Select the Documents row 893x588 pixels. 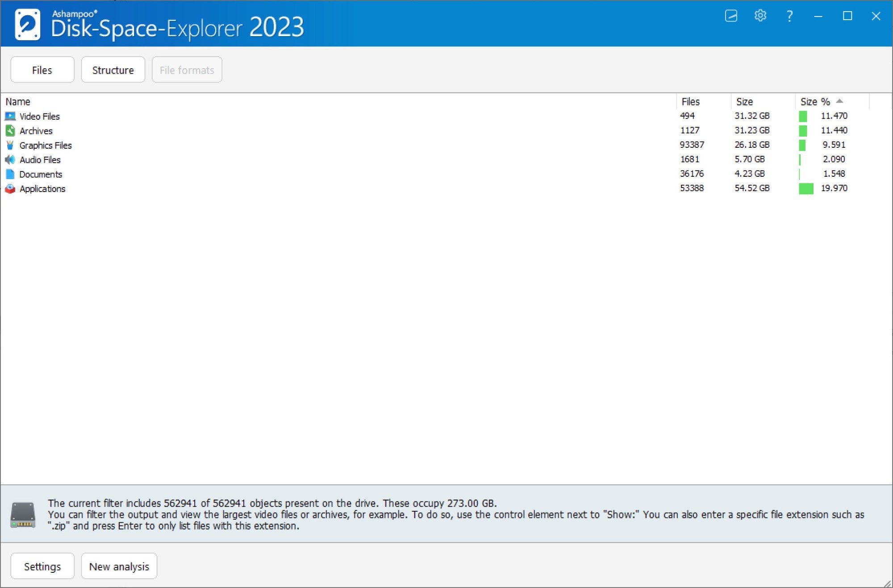point(41,175)
